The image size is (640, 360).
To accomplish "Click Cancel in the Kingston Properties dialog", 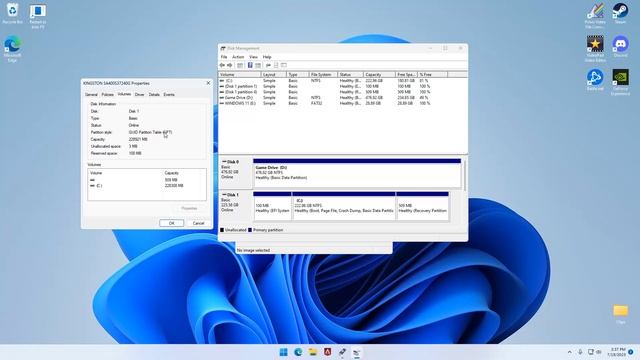I will pyautogui.click(x=198, y=223).
